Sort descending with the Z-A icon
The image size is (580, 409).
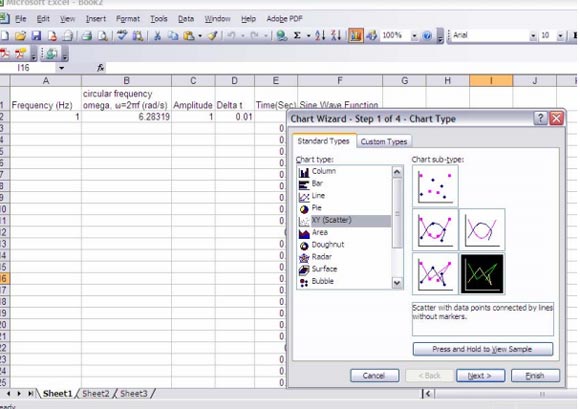coord(336,36)
